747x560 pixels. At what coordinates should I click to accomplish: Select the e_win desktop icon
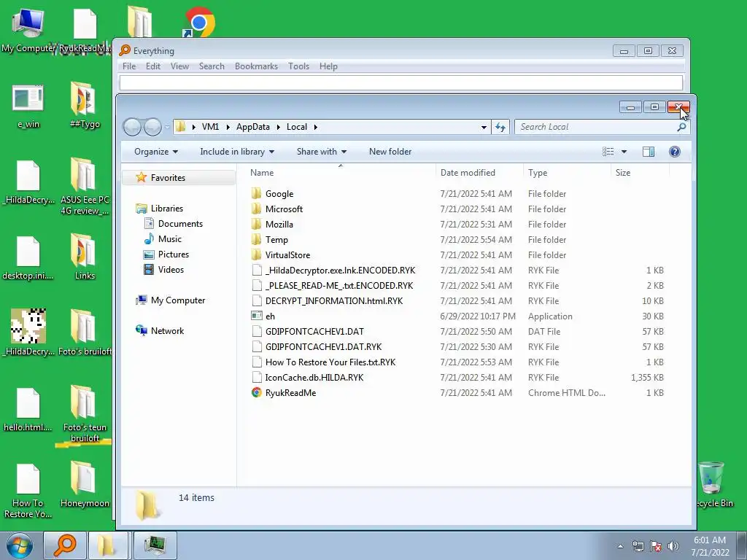28,106
